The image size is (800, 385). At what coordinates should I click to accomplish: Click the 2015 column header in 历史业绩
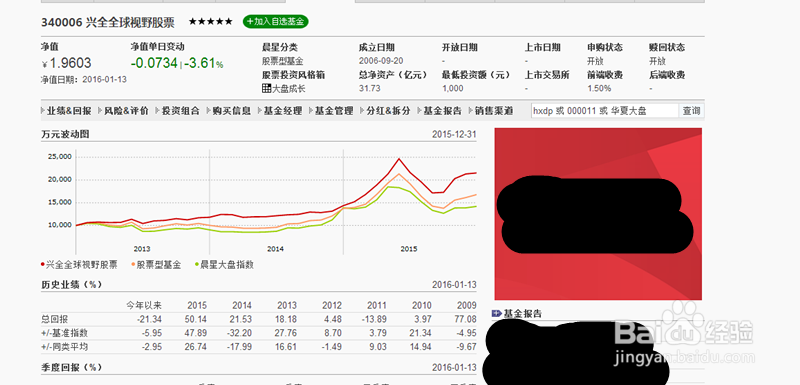coord(197,306)
